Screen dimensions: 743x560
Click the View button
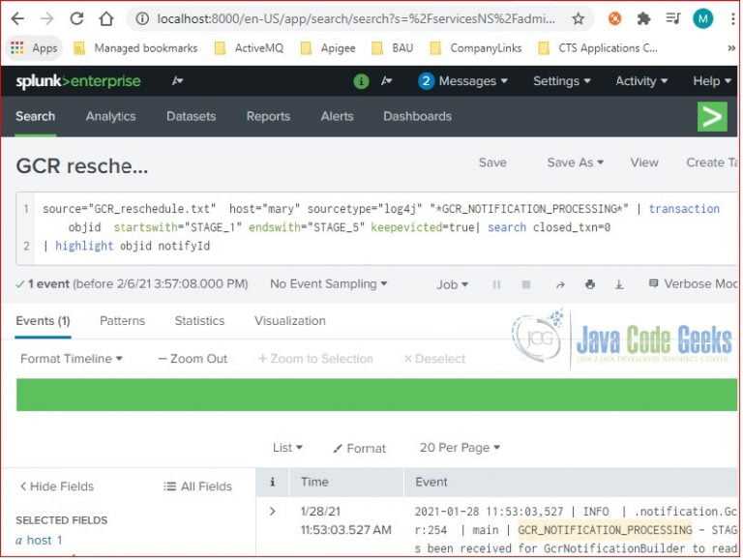point(644,162)
